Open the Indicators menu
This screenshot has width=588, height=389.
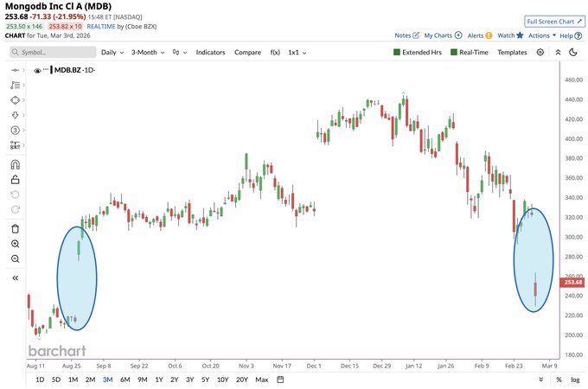[210, 52]
